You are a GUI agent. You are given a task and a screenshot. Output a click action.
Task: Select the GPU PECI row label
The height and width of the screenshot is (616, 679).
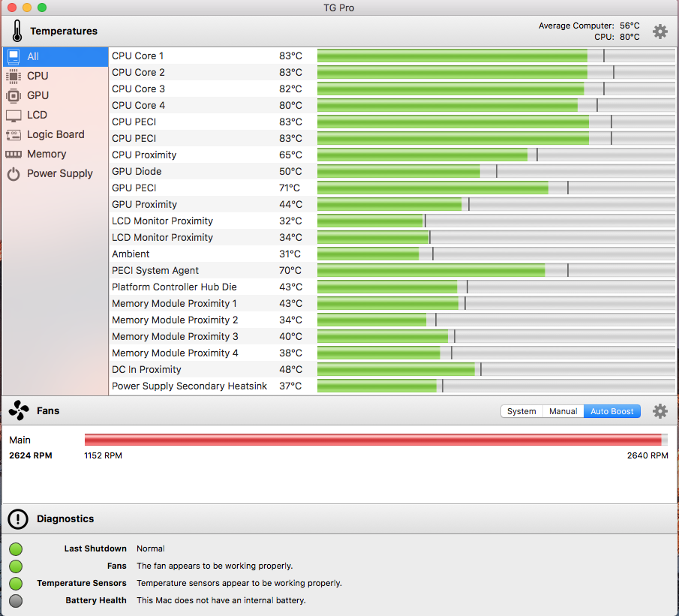tap(134, 188)
